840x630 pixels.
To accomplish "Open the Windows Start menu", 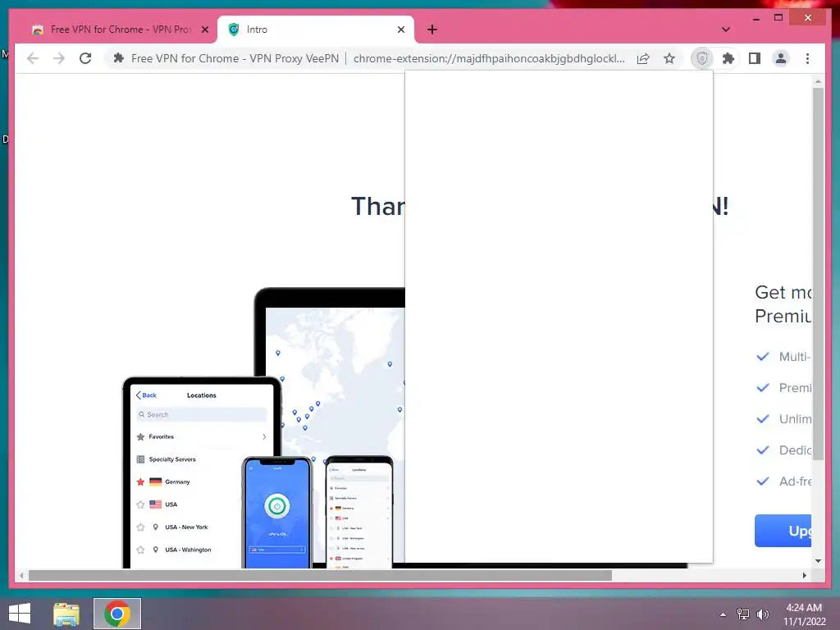I will pyautogui.click(x=20, y=614).
